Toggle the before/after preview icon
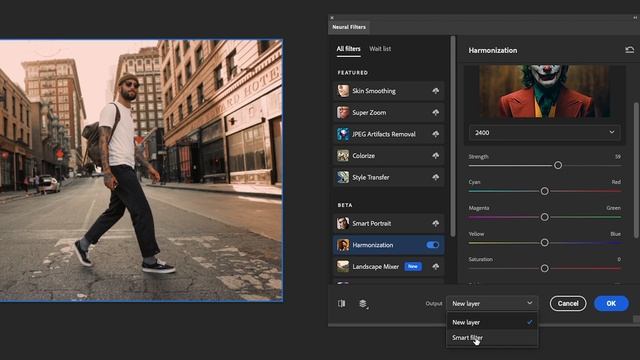 click(342, 304)
